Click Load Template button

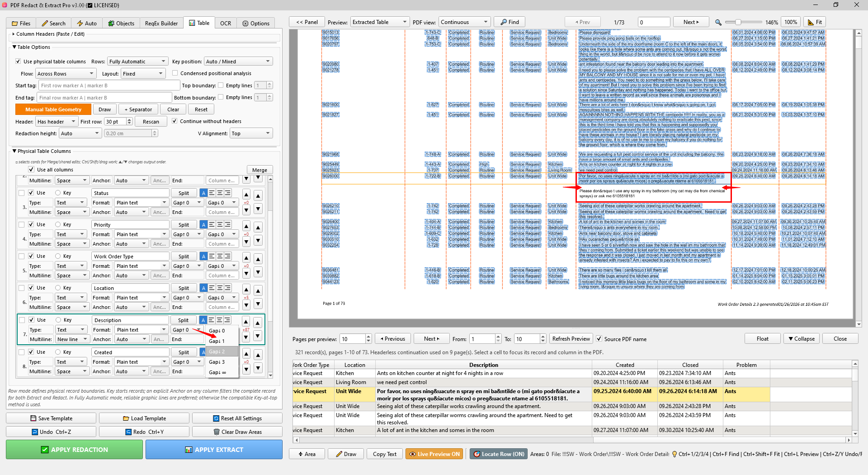pos(144,418)
